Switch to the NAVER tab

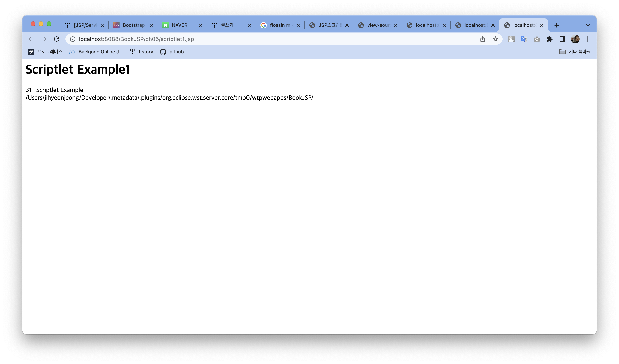point(179,25)
